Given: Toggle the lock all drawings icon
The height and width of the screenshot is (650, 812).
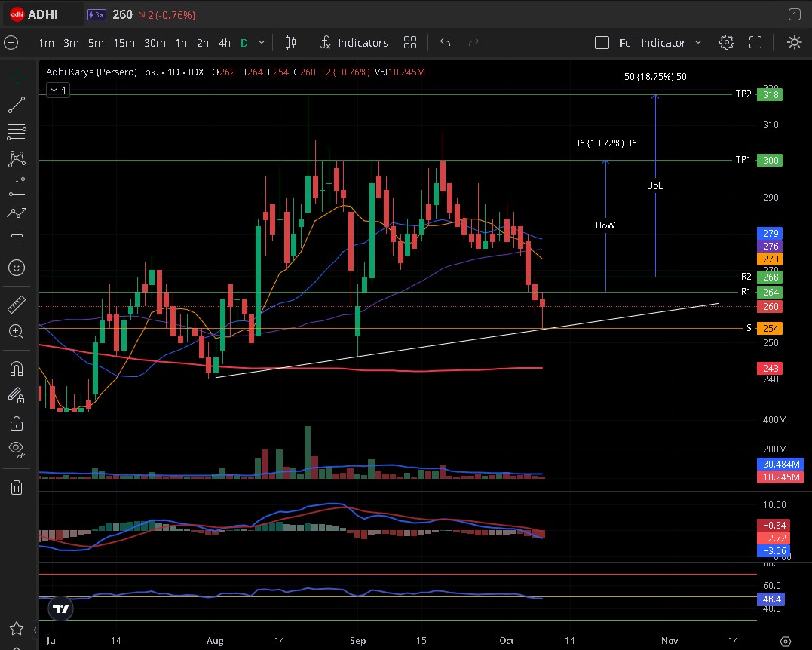Looking at the screenshot, I should pyautogui.click(x=16, y=423).
